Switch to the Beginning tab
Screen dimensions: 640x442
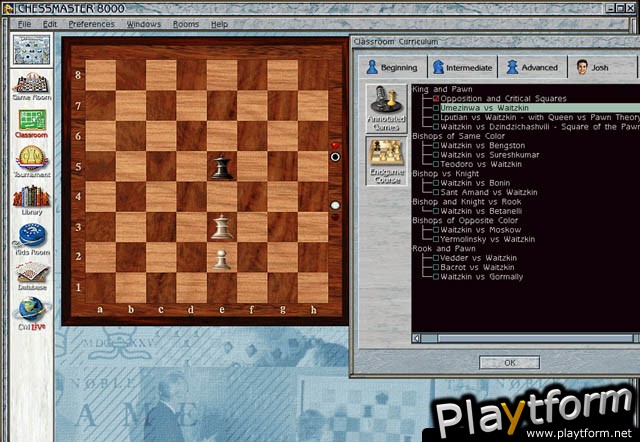point(392,67)
